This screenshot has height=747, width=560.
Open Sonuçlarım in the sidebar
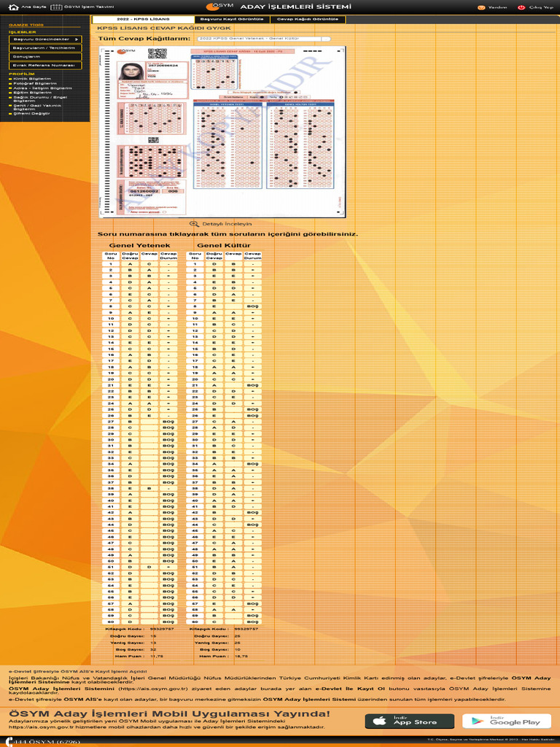coord(45,57)
